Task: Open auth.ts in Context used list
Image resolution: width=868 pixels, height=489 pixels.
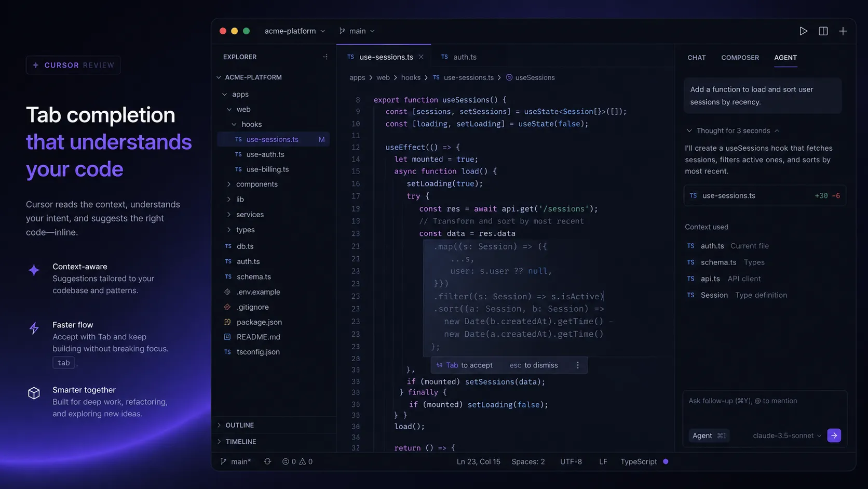Action: 728,246
